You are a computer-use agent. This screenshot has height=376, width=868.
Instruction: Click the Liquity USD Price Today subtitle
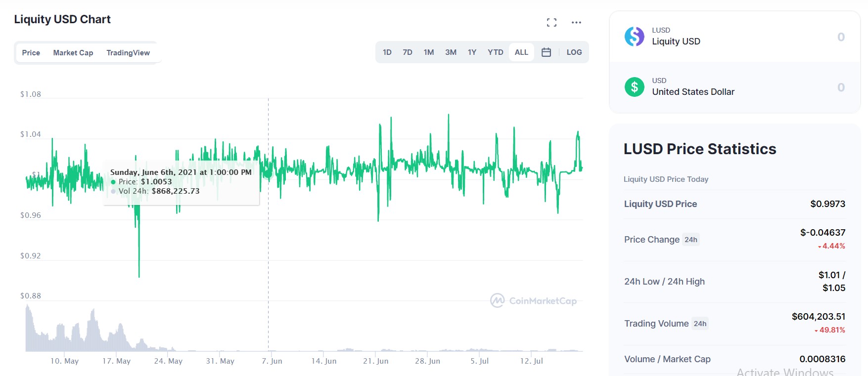666,179
